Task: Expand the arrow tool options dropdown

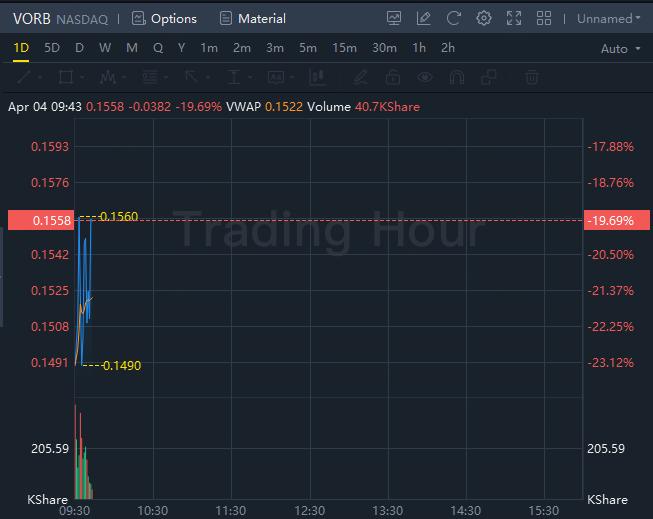Action: [x=208, y=77]
